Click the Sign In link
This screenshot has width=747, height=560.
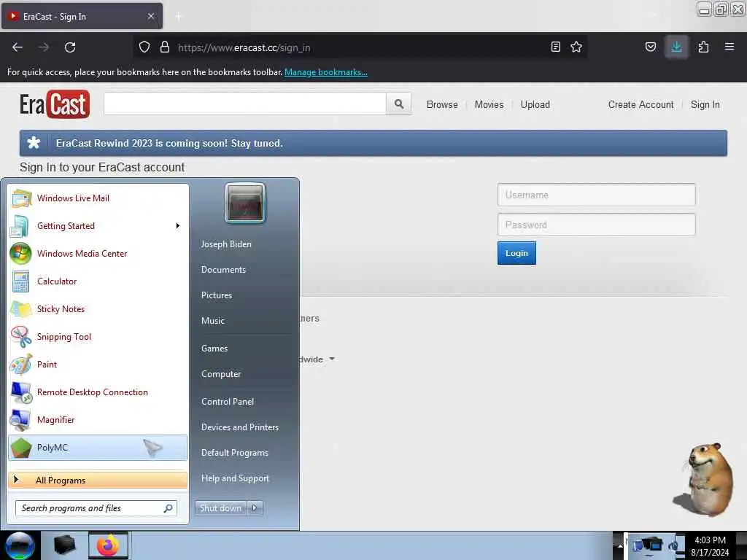pyautogui.click(x=705, y=104)
